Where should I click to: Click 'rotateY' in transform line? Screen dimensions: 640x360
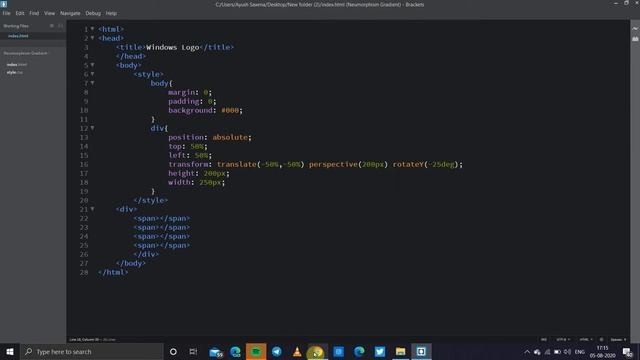(408, 164)
